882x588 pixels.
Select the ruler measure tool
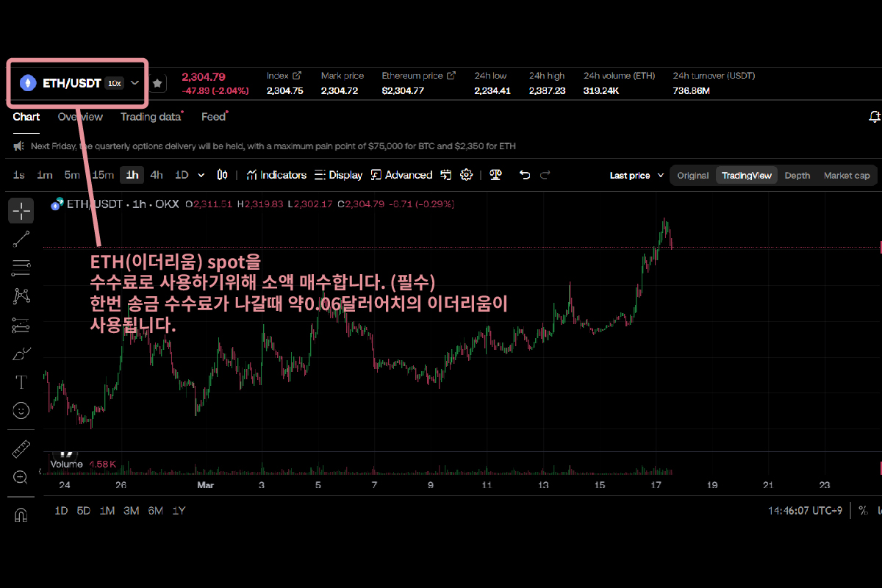point(21,449)
